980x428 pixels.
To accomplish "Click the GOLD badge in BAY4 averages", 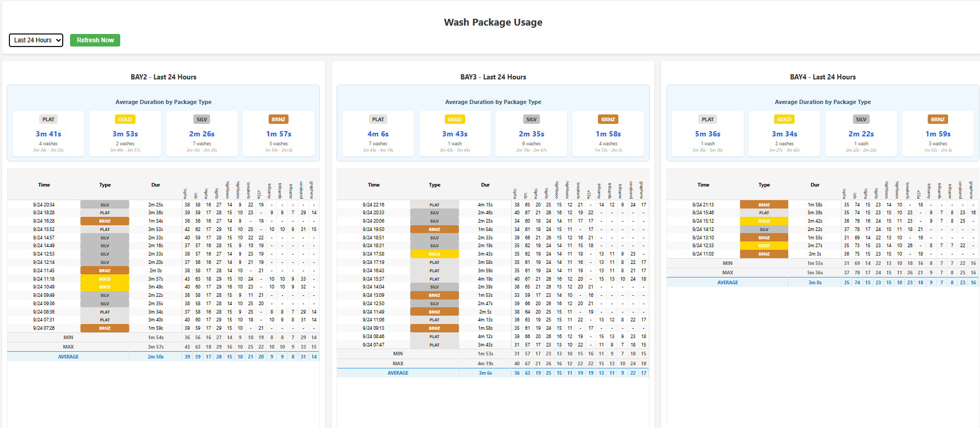I will (784, 120).
